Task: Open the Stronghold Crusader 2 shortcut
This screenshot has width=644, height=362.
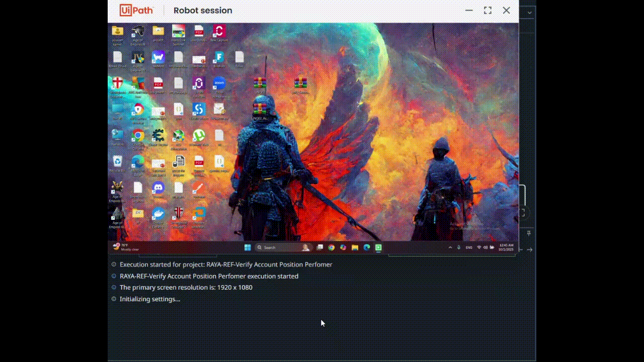Action: pyautogui.click(x=178, y=216)
